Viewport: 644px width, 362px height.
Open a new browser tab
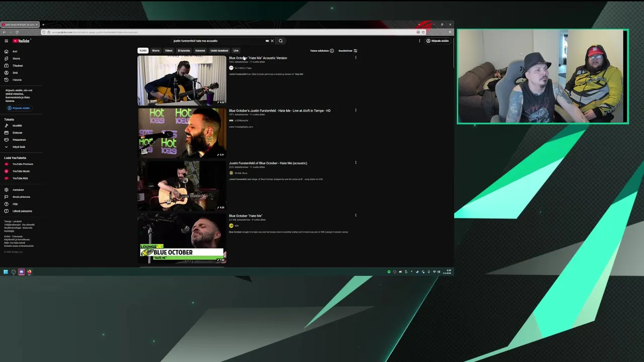43,25
